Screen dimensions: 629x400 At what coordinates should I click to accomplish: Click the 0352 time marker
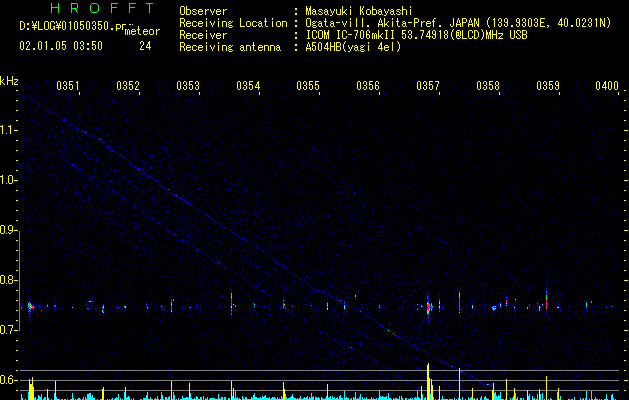pyautogui.click(x=128, y=86)
